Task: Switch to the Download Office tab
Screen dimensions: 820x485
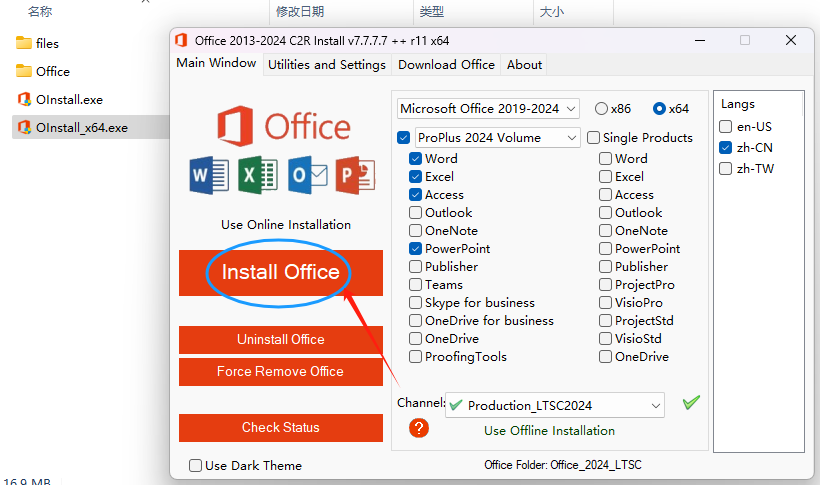Action: pos(446,65)
